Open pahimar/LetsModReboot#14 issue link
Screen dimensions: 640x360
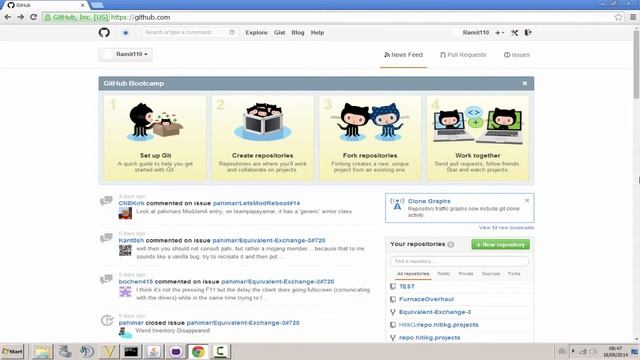pos(256,203)
